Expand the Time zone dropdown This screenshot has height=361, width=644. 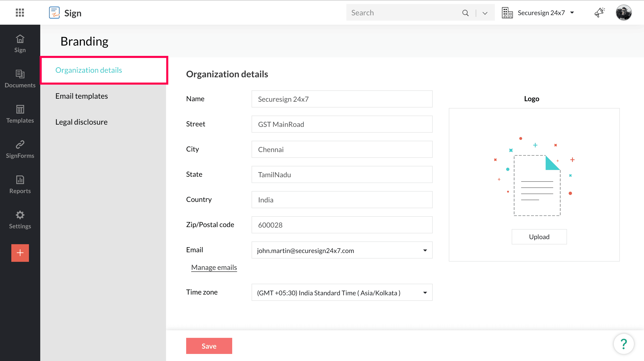(x=425, y=293)
